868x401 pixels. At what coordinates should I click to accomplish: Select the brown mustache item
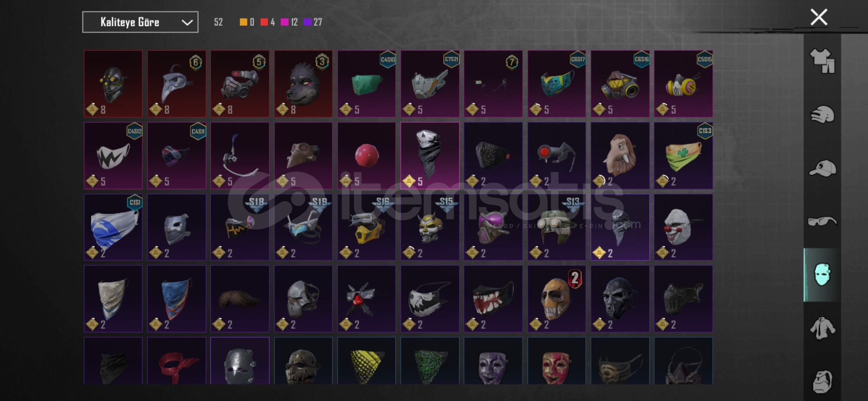point(240,299)
